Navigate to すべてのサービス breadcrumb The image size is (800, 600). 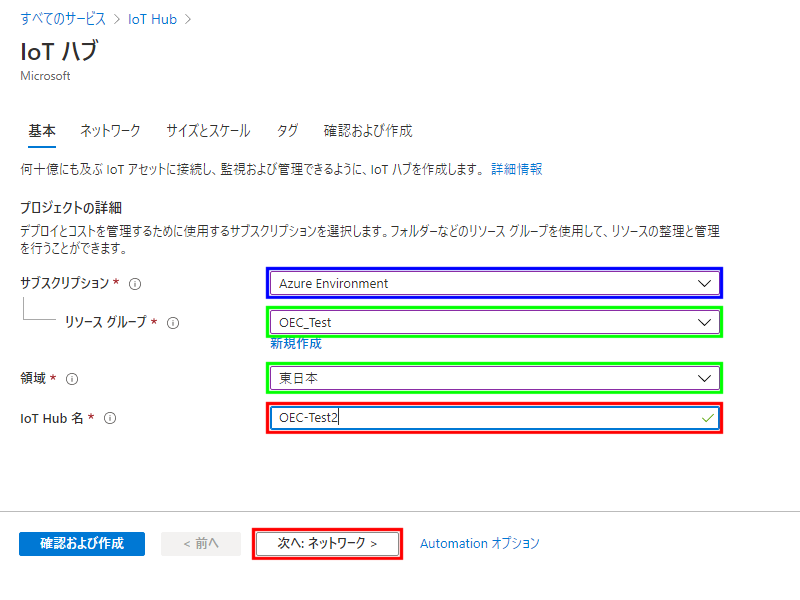point(63,18)
